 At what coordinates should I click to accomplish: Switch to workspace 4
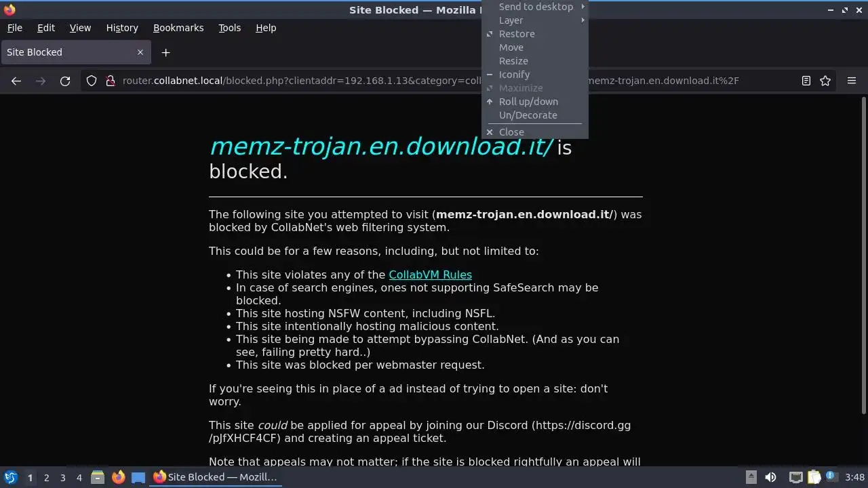point(79,477)
